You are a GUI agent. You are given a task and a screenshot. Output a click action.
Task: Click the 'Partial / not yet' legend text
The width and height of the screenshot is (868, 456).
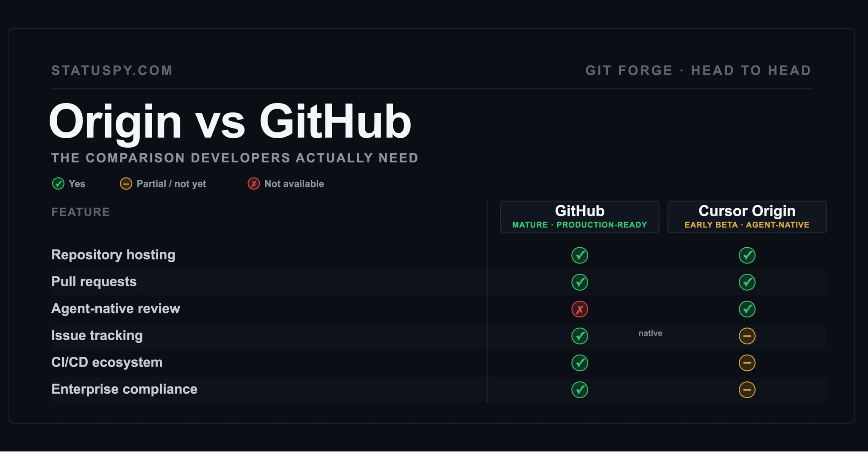pyautogui.click(x=171, y=184)
